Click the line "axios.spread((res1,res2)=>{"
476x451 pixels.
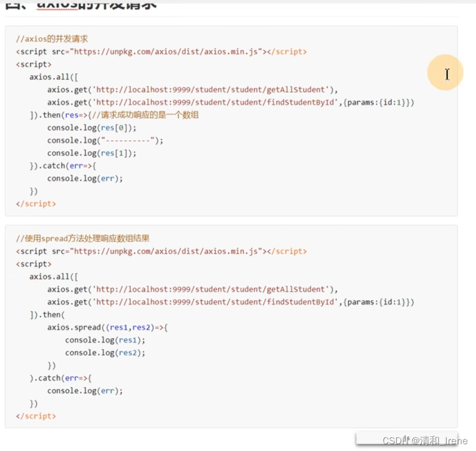[x=108, y=328]
